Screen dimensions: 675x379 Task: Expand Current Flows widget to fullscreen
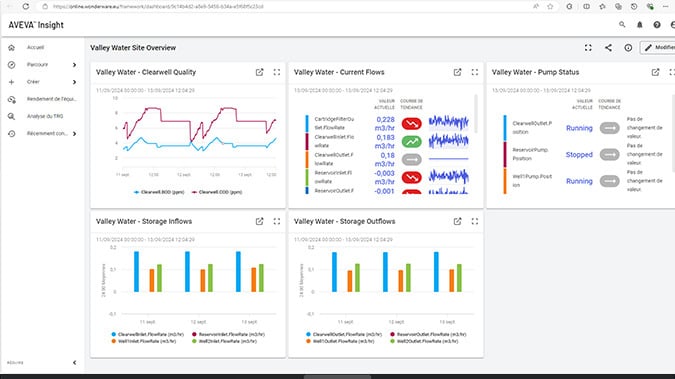(x=474, y=72)
